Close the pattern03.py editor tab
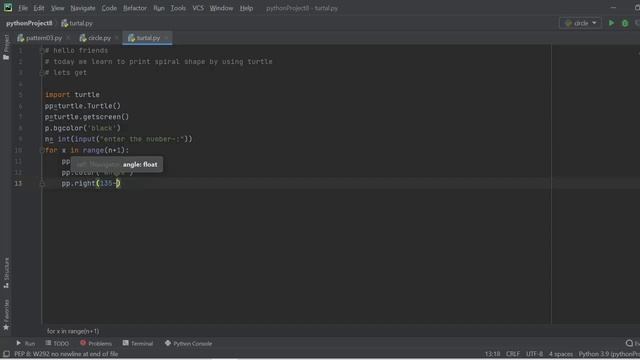 (x=68, y=38)
